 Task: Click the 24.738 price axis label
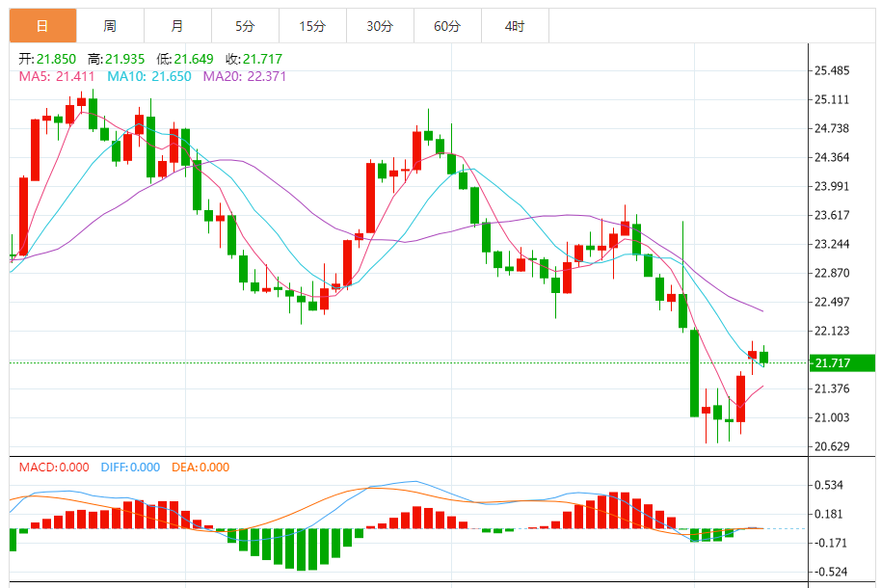click(x=832, y=129)
